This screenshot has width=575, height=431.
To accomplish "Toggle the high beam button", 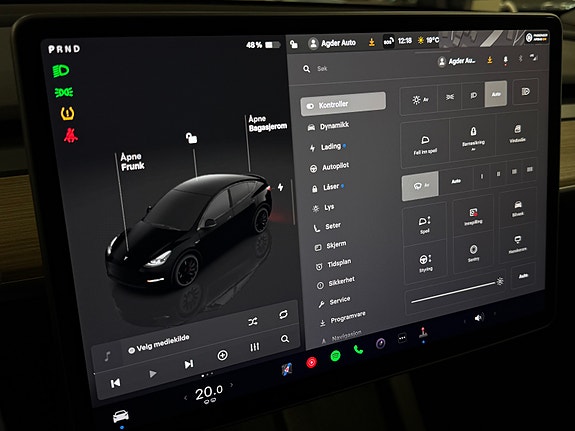I will (x=525, y=91).
